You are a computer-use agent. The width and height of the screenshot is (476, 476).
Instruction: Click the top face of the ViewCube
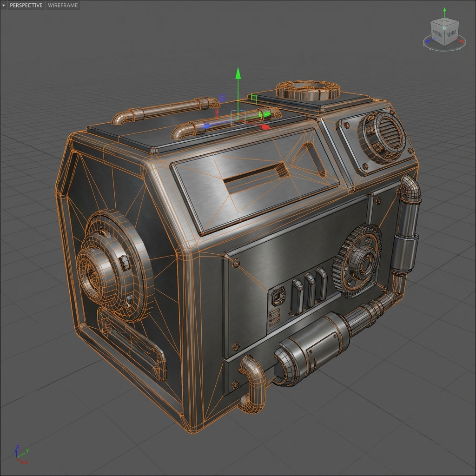(x=444, y=22)
